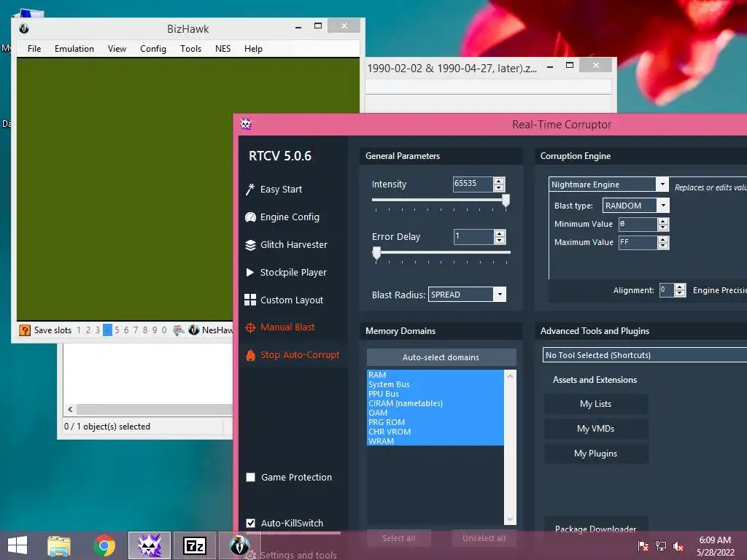Image resolution: width=747 pixels, height=560 pixels.
Task: Open the Windows Start menu
Action: coord(18,545)
